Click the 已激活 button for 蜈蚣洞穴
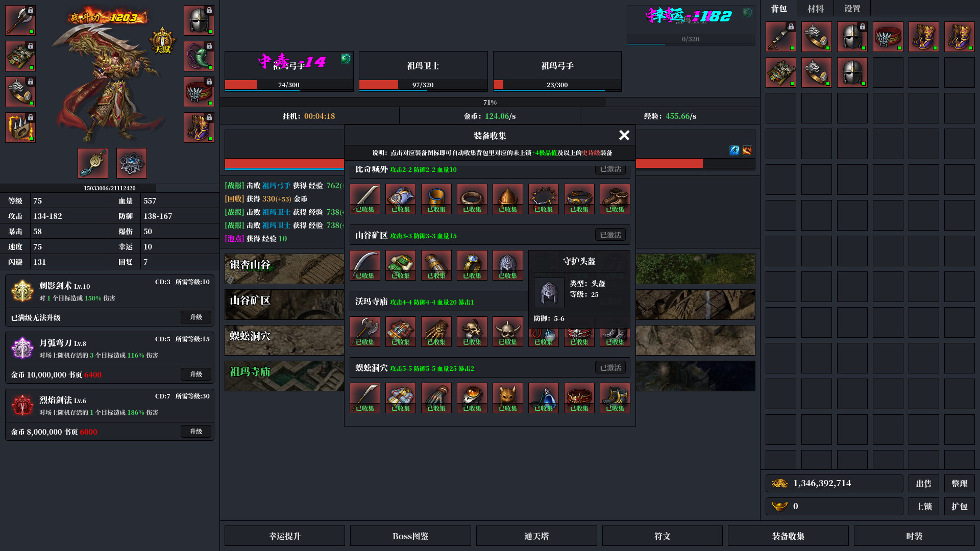Screen dimensions: 980x551 click(610, 367)
